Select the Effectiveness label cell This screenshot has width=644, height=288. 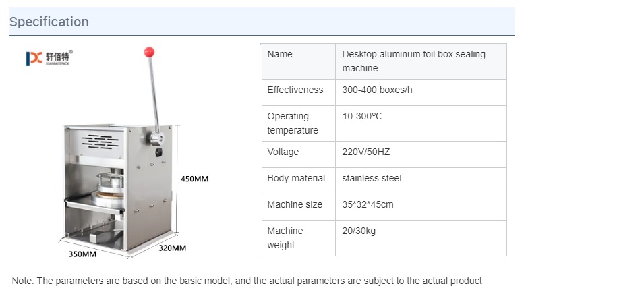click(299, 92)
